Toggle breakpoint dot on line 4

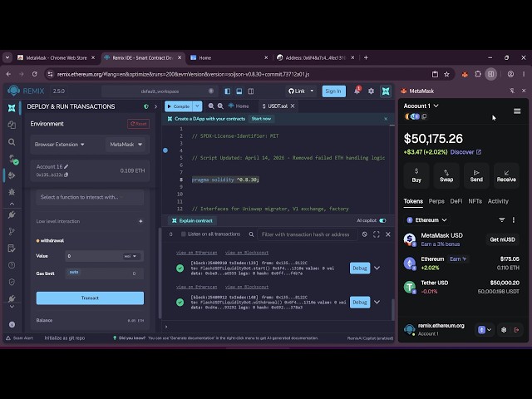click(x=165, y=150)
